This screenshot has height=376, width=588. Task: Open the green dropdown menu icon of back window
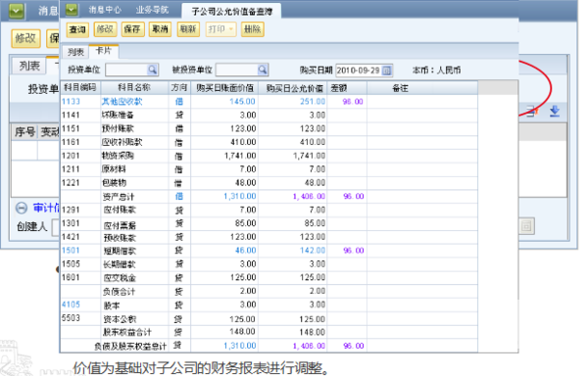pyautogui.click(x=17, y=11)
